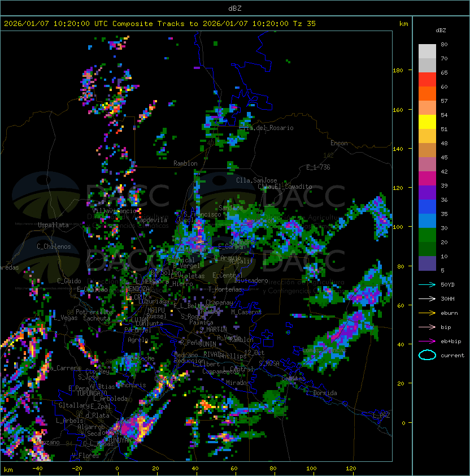Click the pink bip arrow legend icon
The image size is (470, 476).
click(427, 327)
